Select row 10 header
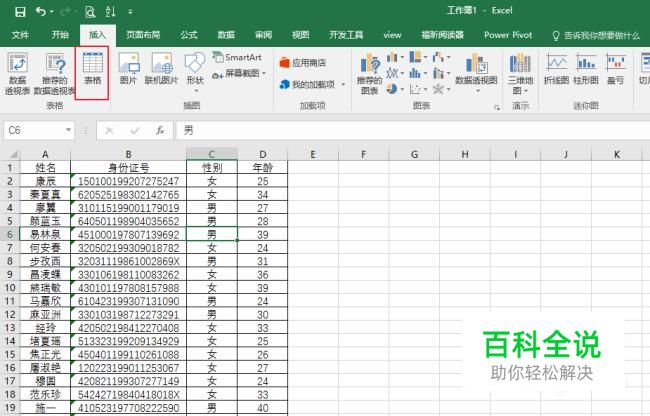The image size is (650, 416). (10, 288)
